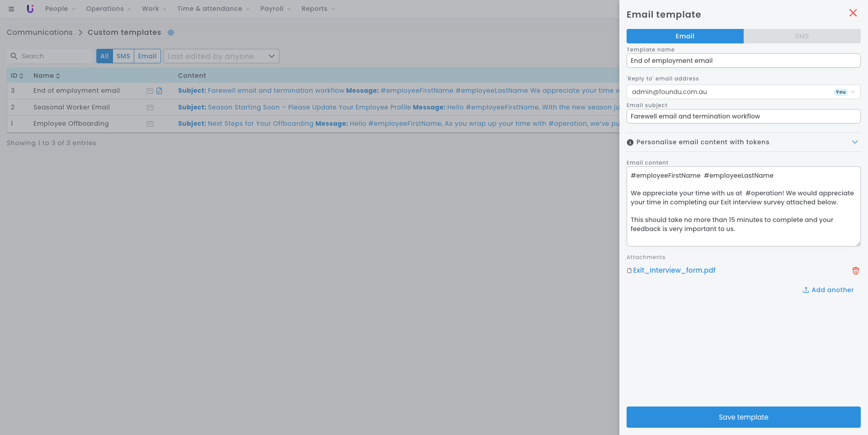
Task: Click email icon in Employee Offboarding row
Action: point(150,124)
